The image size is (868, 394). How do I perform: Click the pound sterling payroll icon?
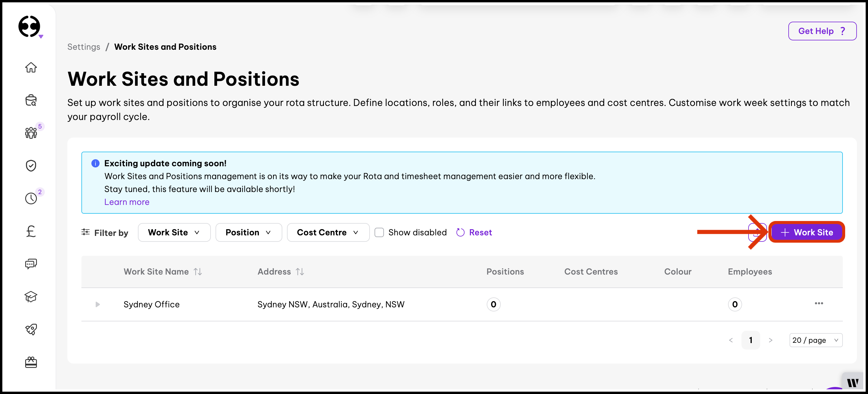[31, 231]
